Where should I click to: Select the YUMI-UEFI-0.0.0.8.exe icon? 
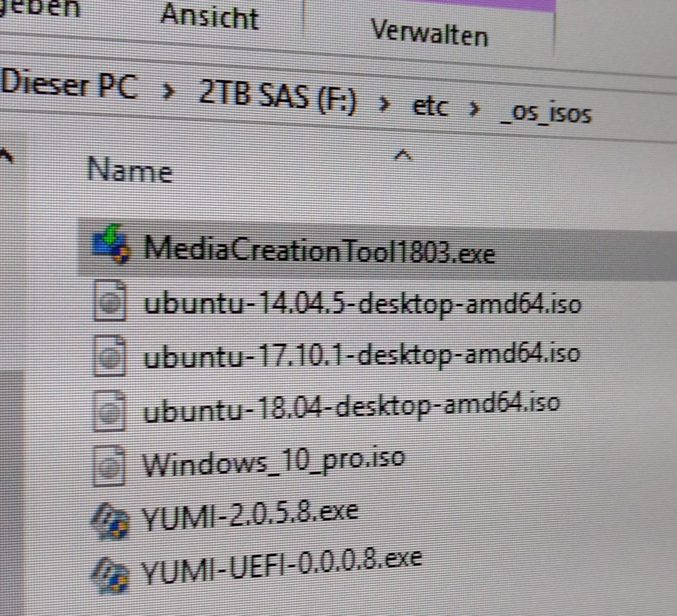point(110,575)
